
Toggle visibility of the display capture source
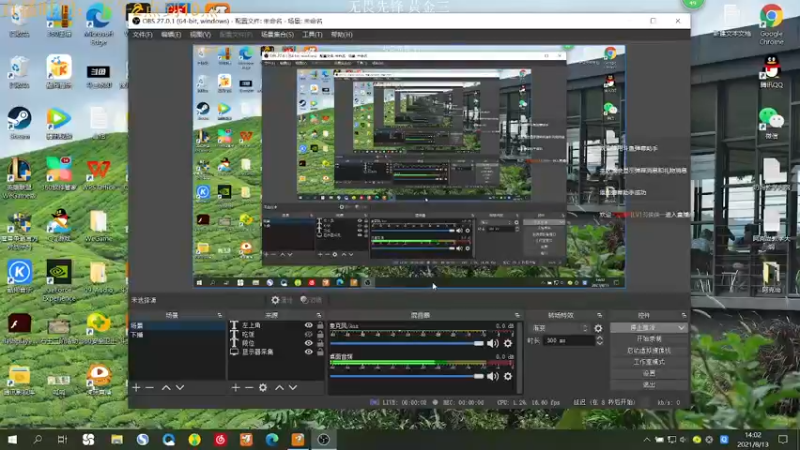click(x=309, y=352)
